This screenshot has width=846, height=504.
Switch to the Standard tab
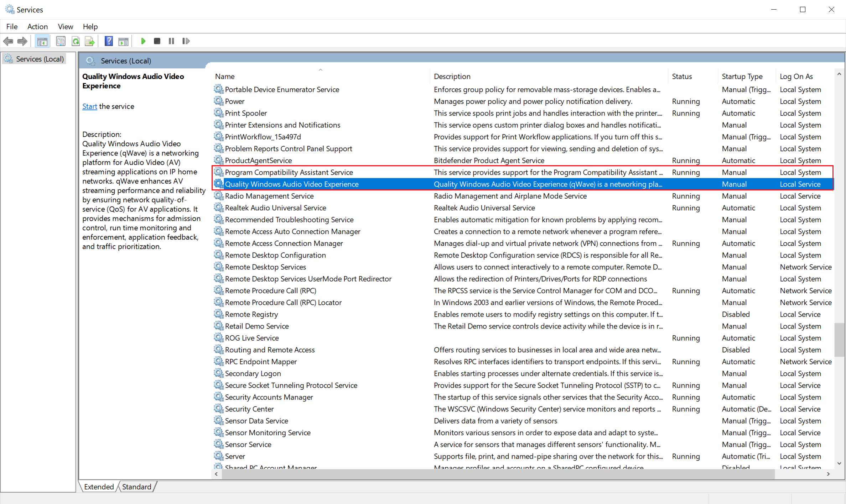tap(136, 487)
